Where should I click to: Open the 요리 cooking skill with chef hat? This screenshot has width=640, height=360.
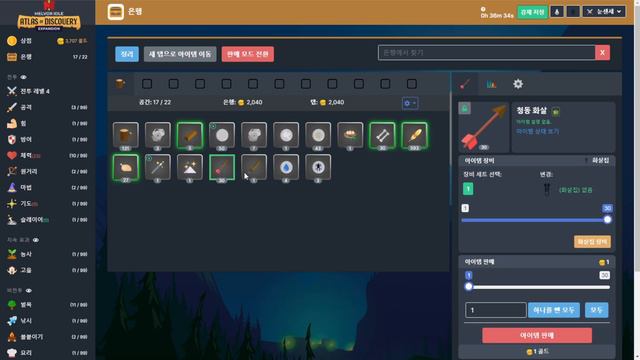[47, 353]
